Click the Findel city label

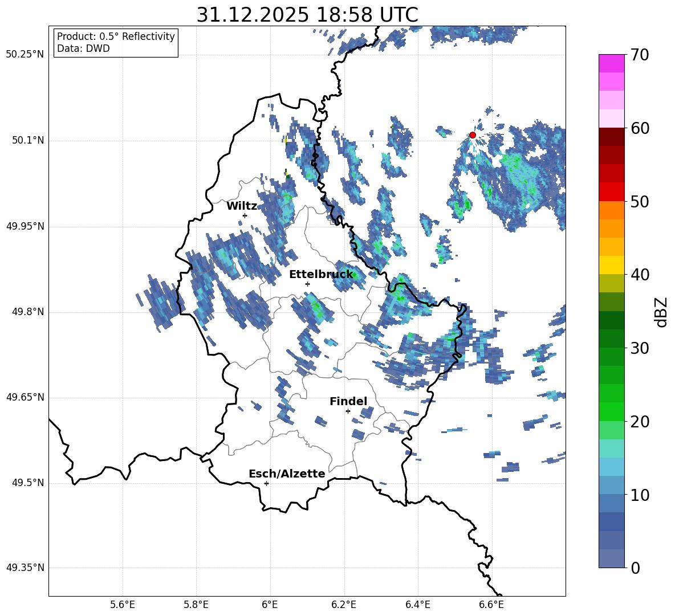348,401
